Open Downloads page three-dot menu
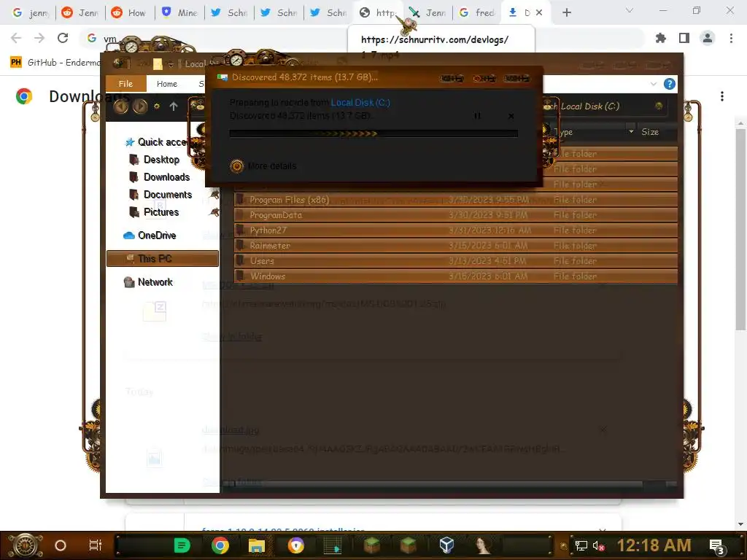Viewport: 747px width, 560px height. (722, 96)
